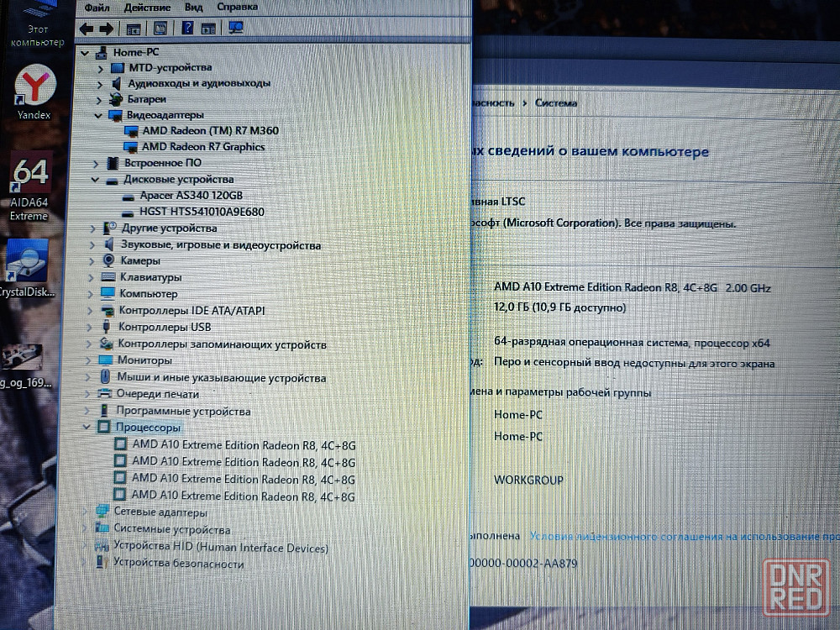Screen dimensions: 840x630
Task: Expand the Программные устройства node
Action: (x=87, y=411)
